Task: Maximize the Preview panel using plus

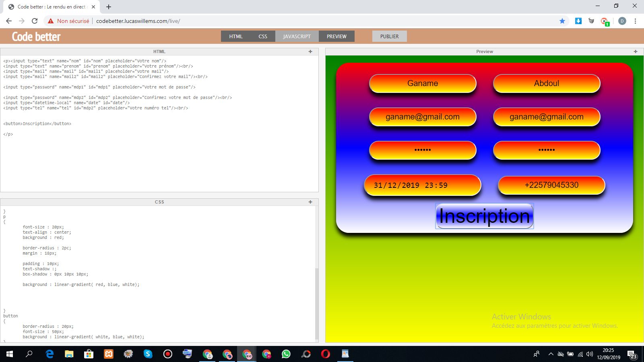Action: (x=636, y=51)
